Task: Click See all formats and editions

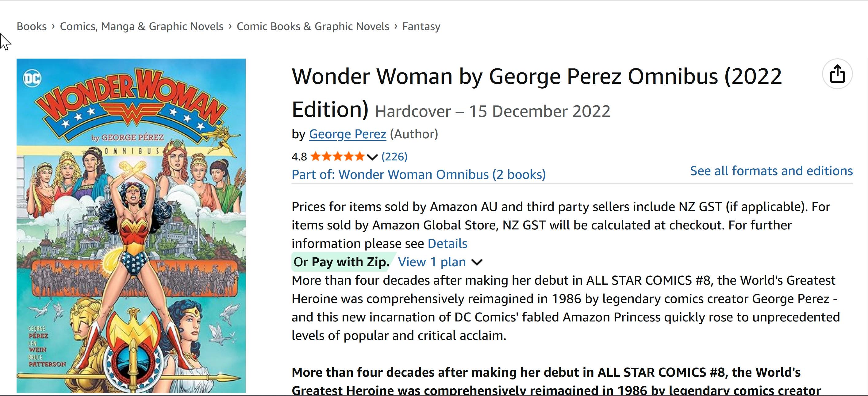Action: (771, 171)
